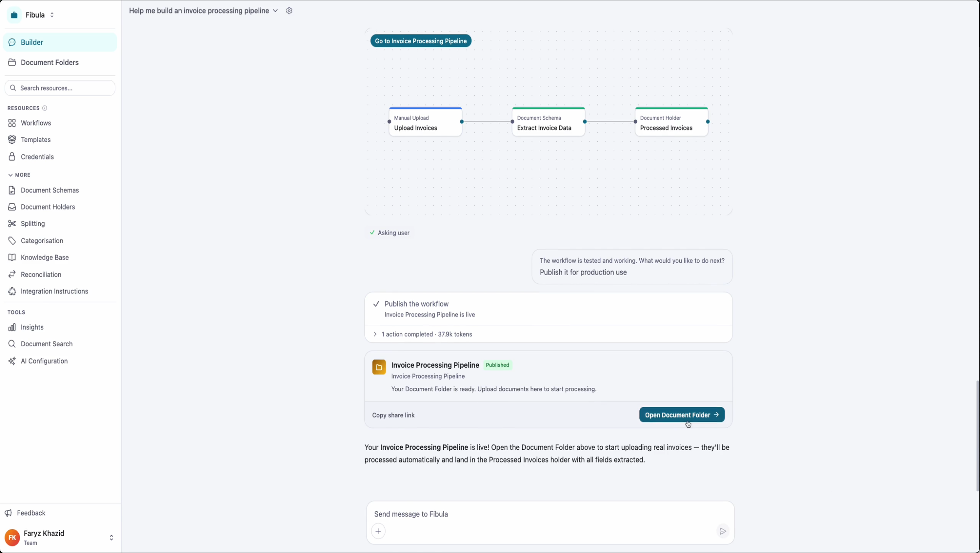This screenshot has height=553, width=980.
Task: Click Go to Invoice Processing Pipeline button
Action: pos(421,41)
